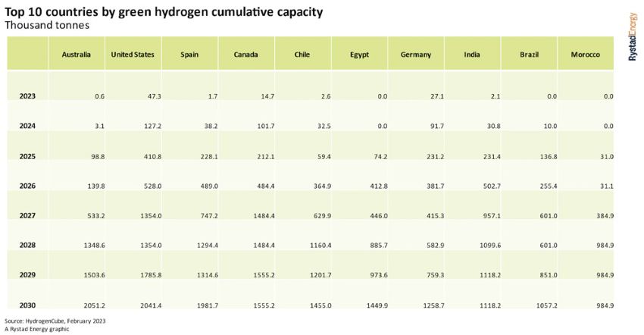Select Egypt's 2025 value 74.2
The image size is (644, 335).
click(380, 156)
